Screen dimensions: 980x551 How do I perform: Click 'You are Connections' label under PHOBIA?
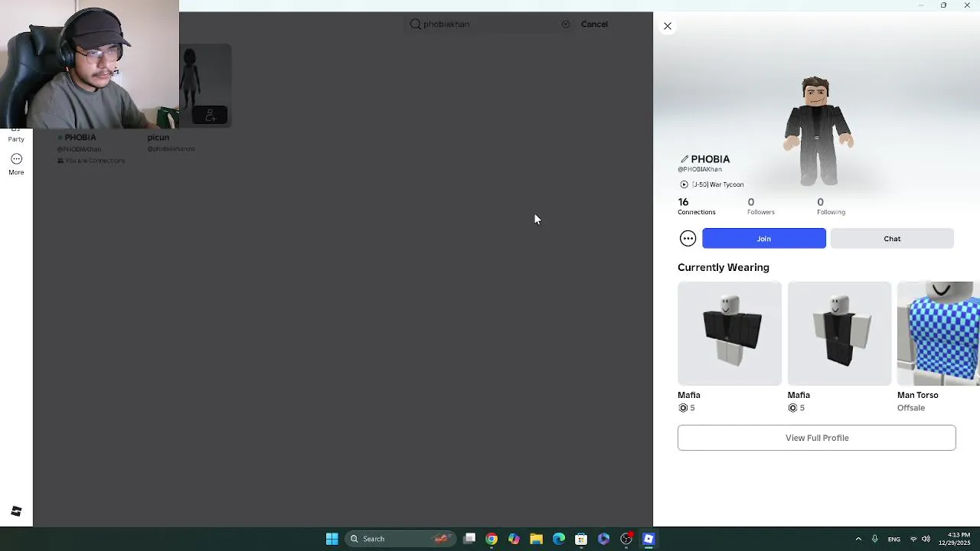click(91, 161)
